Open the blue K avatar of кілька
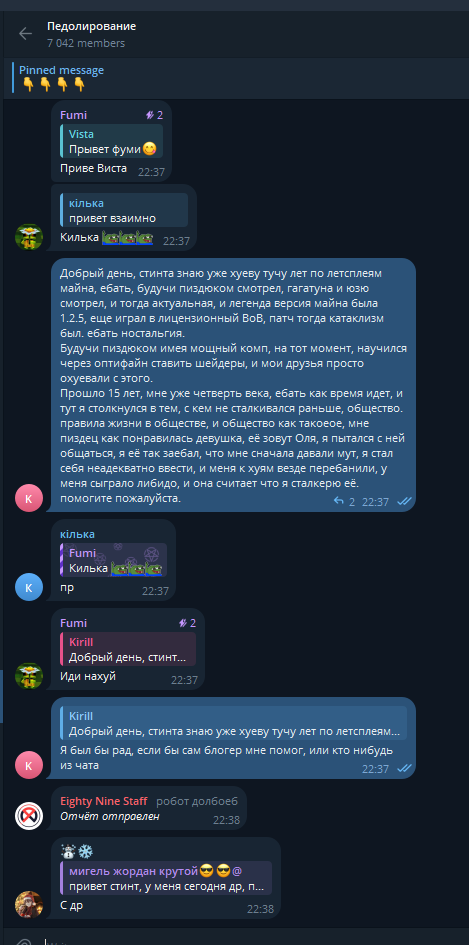 pyautogui.click(x=29, y=586)
